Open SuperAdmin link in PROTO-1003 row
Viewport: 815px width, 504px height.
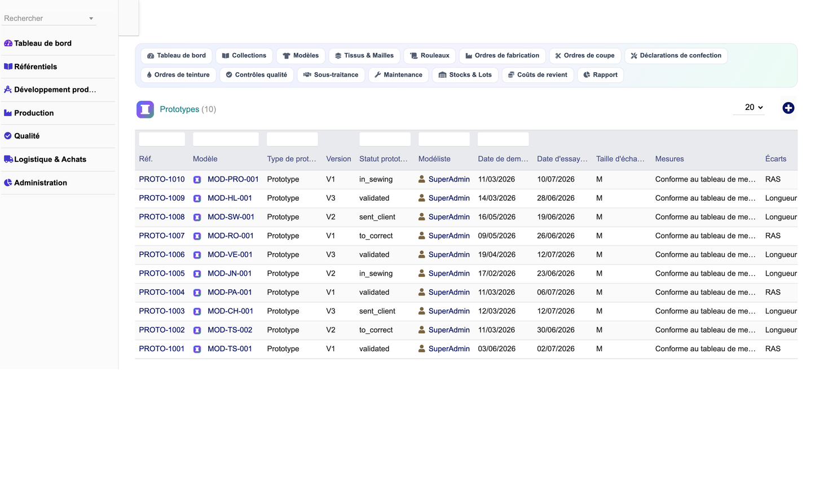click(449, 311)
